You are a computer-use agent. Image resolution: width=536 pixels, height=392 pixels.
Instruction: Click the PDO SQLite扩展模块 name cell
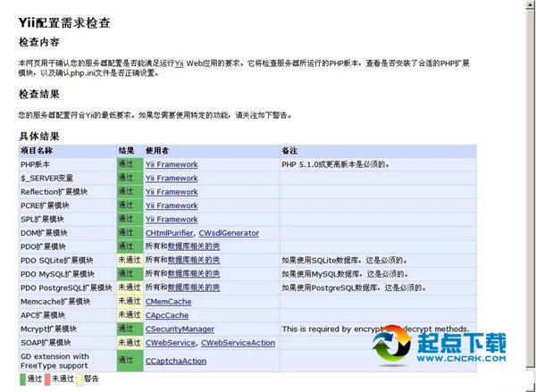point(68,260)
